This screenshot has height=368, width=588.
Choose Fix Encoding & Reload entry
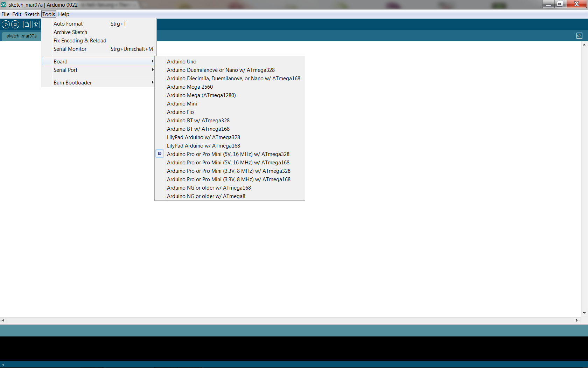tap(98, 40)
